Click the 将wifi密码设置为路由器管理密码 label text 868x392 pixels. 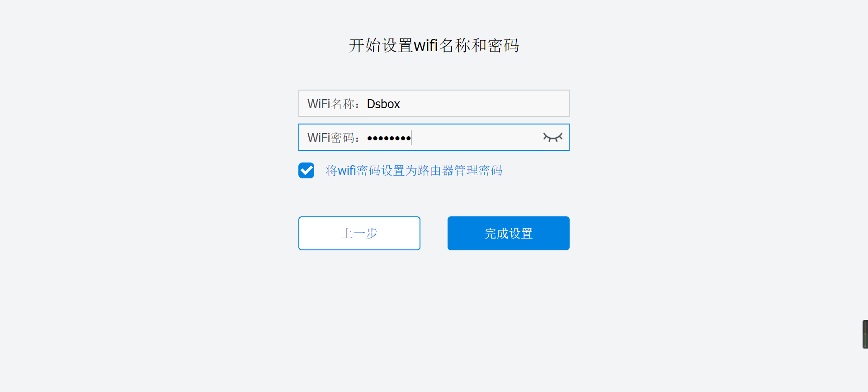(414, 171)
